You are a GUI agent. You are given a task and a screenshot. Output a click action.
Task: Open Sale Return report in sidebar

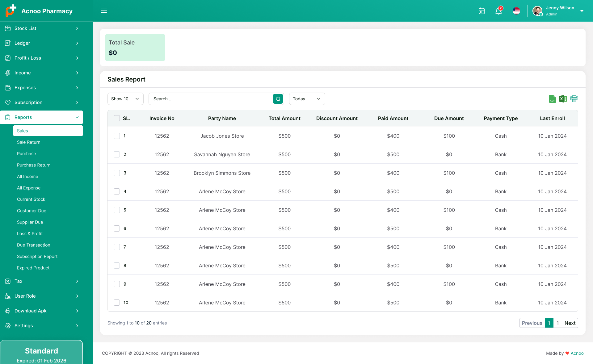[x=29, y=142]
